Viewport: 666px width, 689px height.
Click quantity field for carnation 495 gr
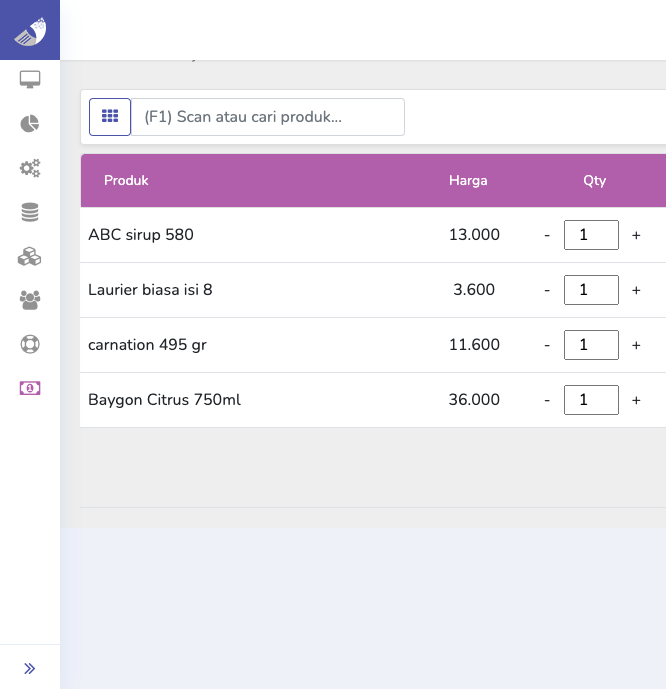pyautogui.click(x=591, y=345)
